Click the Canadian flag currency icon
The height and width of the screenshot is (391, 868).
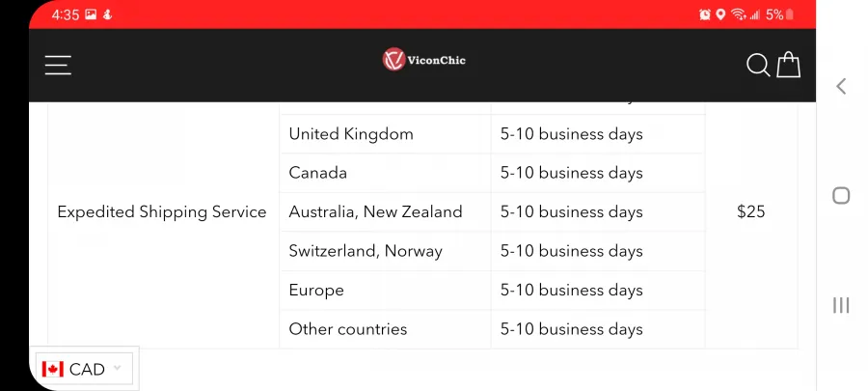tap(53, 369)
